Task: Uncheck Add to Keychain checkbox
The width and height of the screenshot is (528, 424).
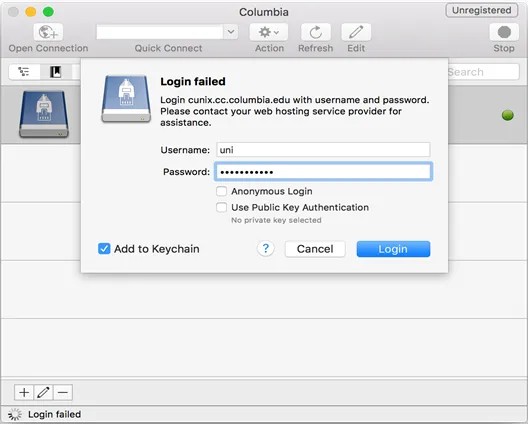Action: [x=104, y=249]
